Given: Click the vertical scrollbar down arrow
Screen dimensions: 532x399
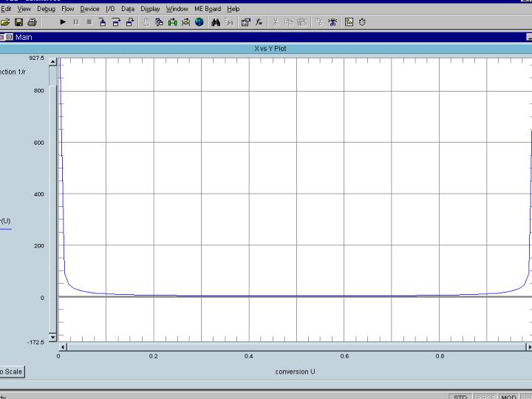Looking at the screenshot, I should (52, 337).
